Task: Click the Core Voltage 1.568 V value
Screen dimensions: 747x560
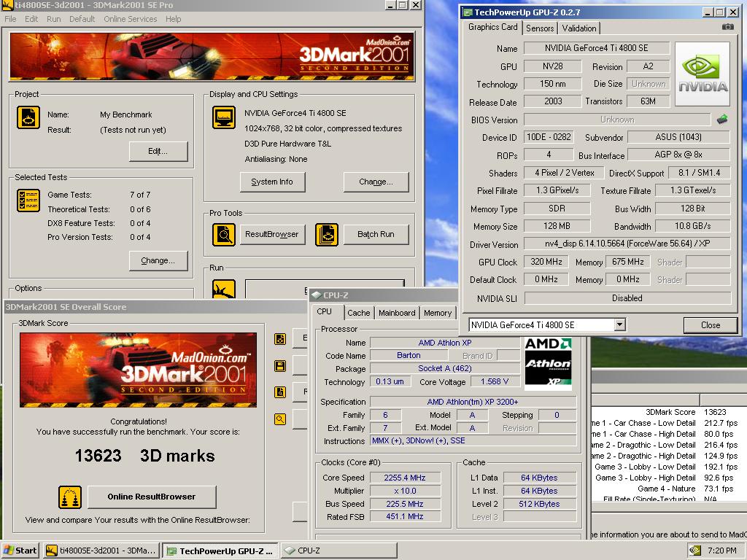Action: point(495,381)
